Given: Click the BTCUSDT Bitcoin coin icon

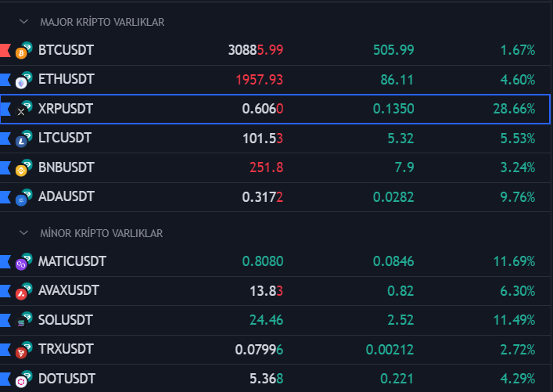Looking at the screenshot, I should click(x=22, y=52).
